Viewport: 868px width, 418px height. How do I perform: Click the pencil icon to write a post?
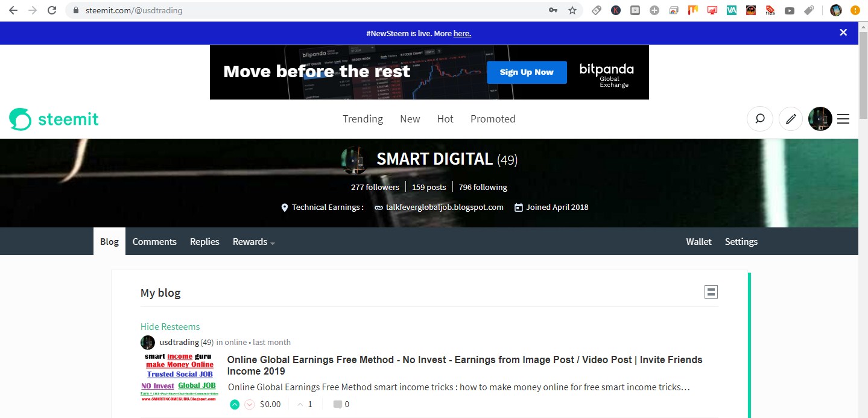790,119
